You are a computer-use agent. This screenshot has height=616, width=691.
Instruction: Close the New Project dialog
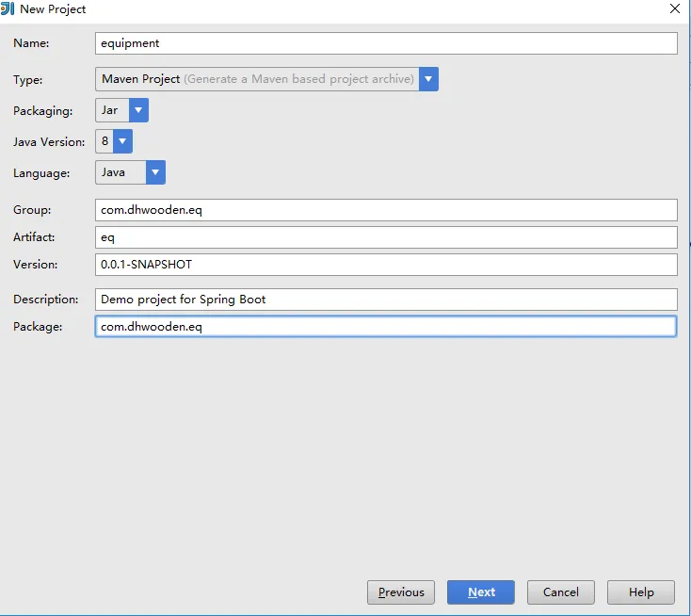(x=675, y=8)
